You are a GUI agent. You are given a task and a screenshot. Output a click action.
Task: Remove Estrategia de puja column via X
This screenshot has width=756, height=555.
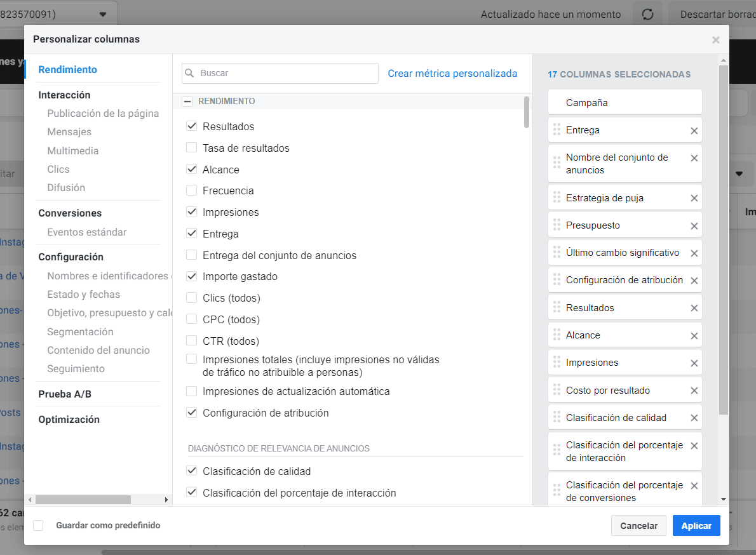point(694,198)
